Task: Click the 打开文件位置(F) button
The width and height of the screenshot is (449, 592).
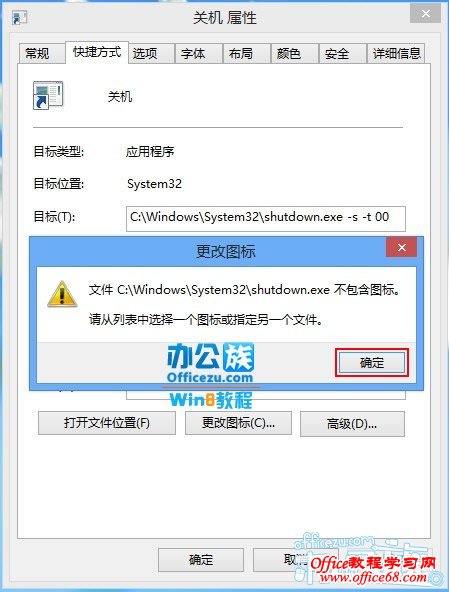Action: (107, 423)
